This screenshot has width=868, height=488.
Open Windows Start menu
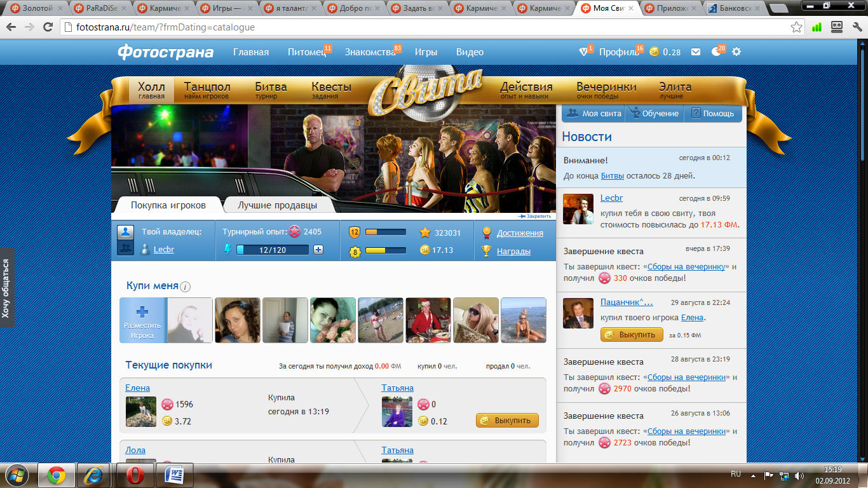[x=16, y=475]
